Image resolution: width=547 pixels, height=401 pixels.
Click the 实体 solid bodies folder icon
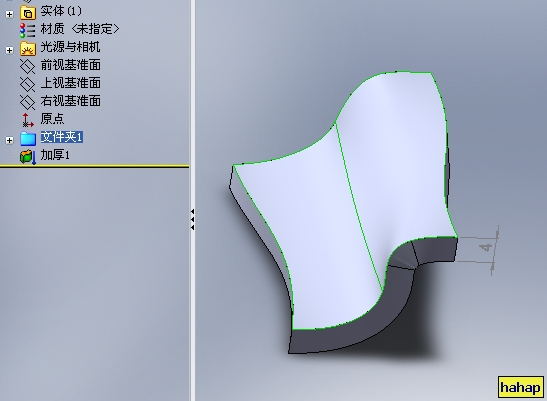[28, 13]
